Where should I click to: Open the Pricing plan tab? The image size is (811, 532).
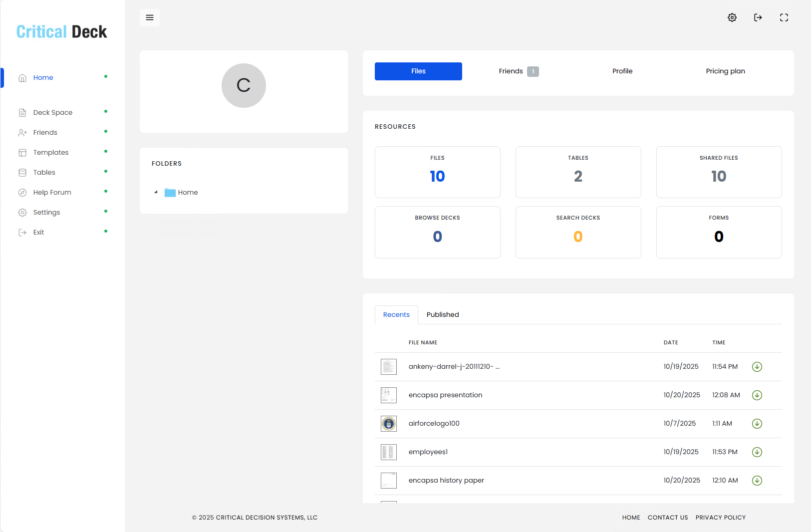[725, 71]
